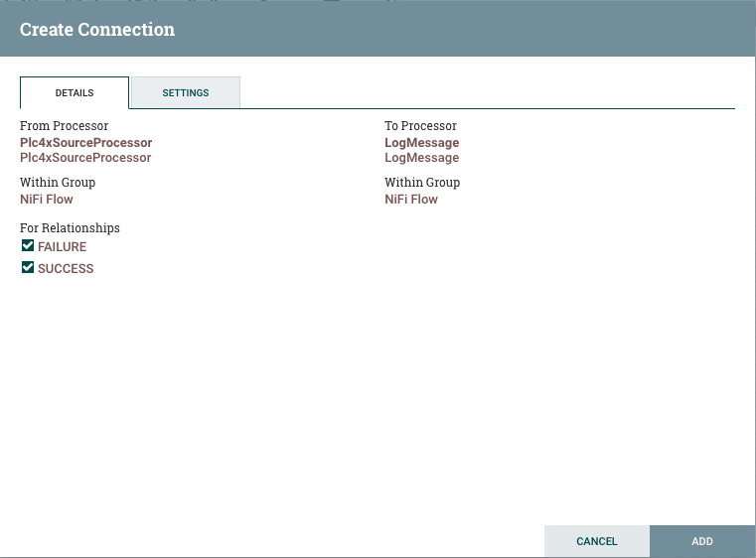
Task: Click the non-bold LogMessage type text
Action: pos(421,158)
